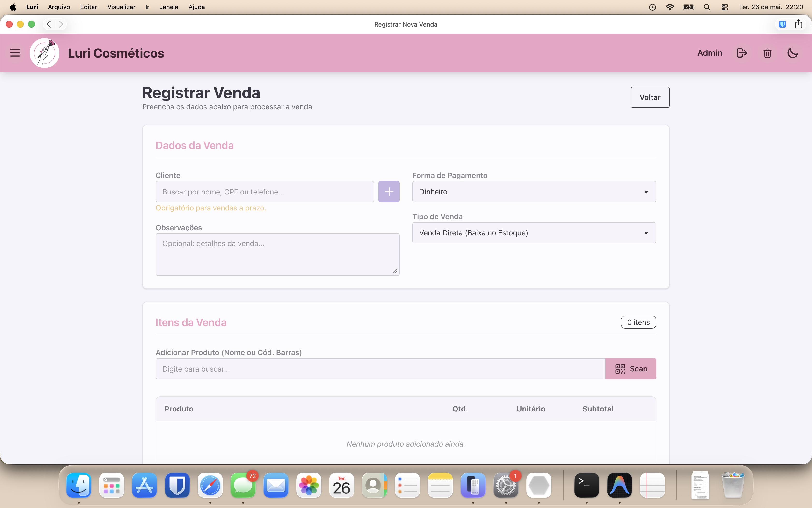
Task: Click the Voltar button
Action: point(650,97)
